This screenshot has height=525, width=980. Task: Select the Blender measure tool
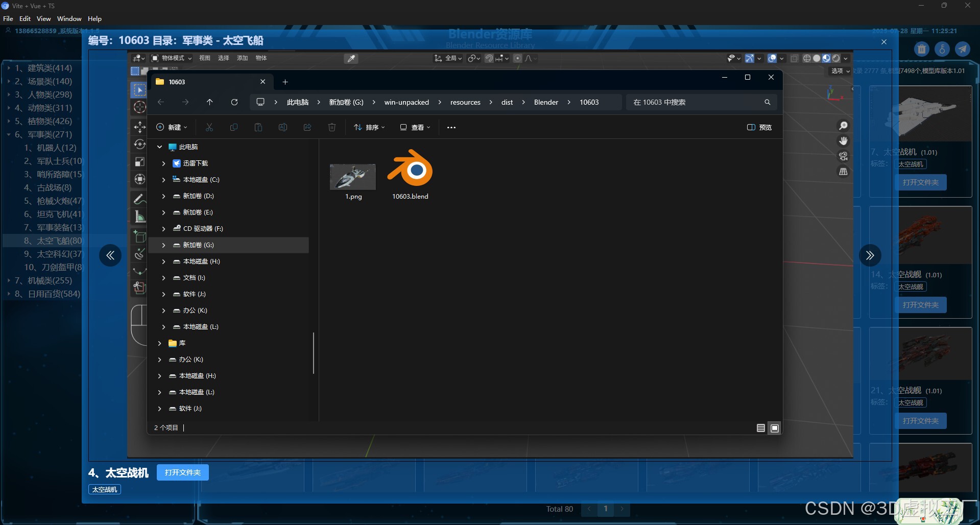[x=139, y=217]
